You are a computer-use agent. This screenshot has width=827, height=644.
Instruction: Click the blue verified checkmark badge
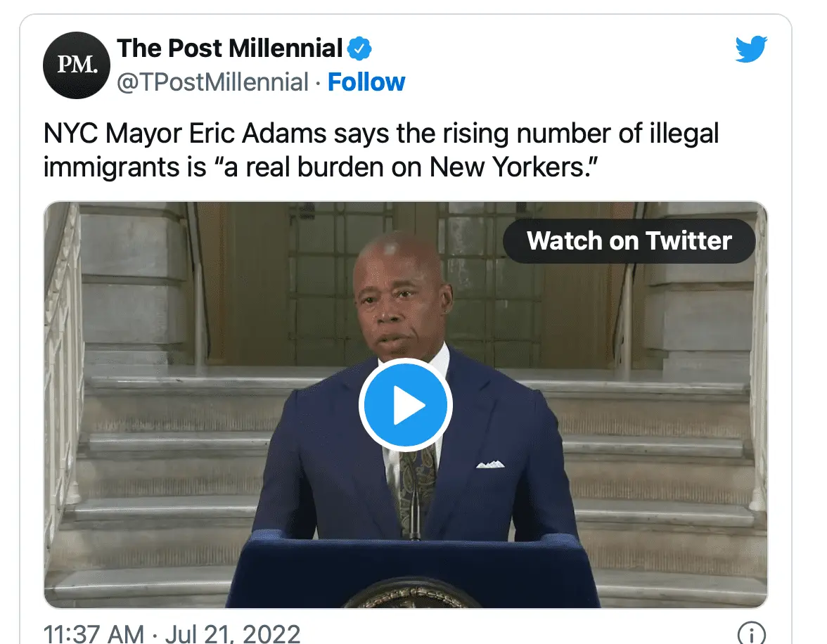tap(359, 49)
